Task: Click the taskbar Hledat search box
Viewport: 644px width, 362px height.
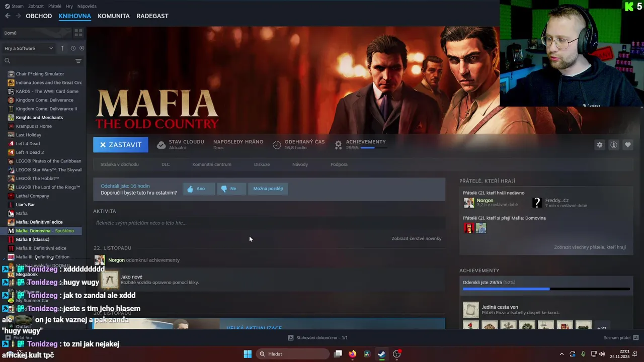Action: 293,354
